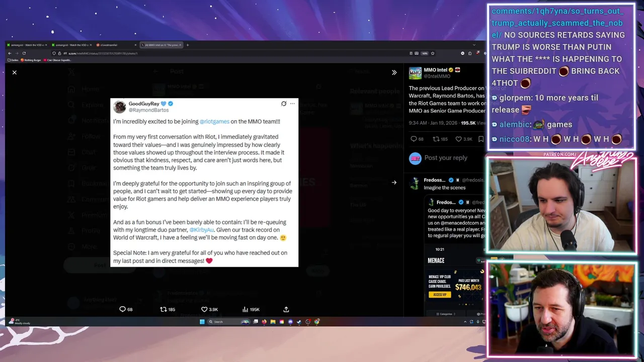Reload the current page

coord(24,53)
